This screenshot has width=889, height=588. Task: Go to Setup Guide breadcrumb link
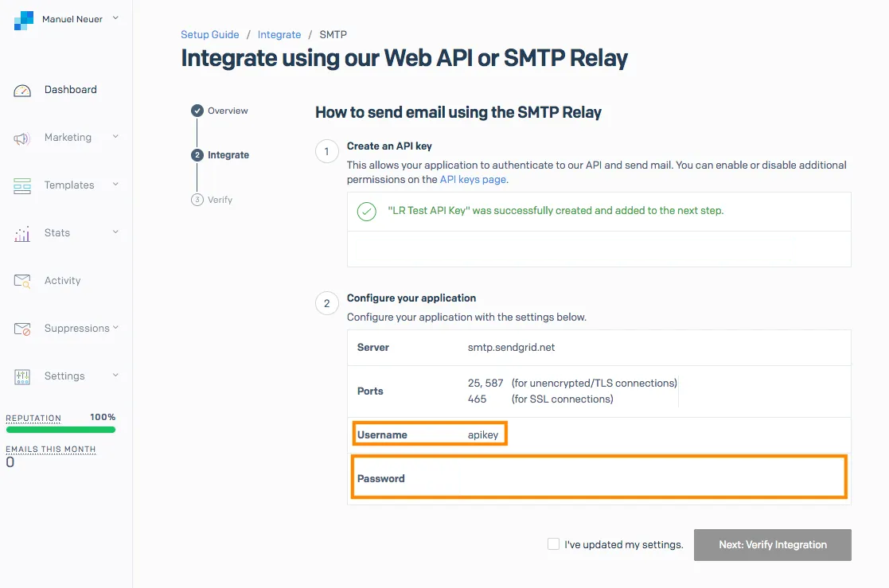coord(210,34)
